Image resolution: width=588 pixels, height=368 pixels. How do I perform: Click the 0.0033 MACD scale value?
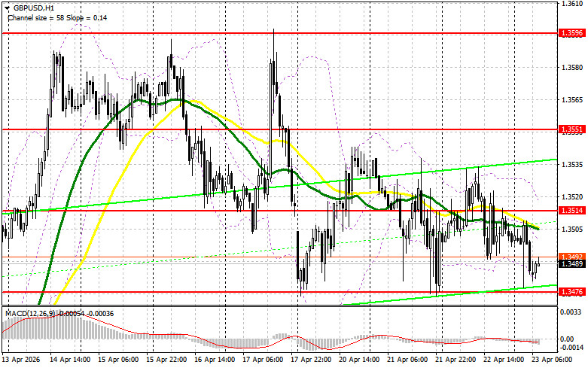pyautogui.click(x=572, y=312)
